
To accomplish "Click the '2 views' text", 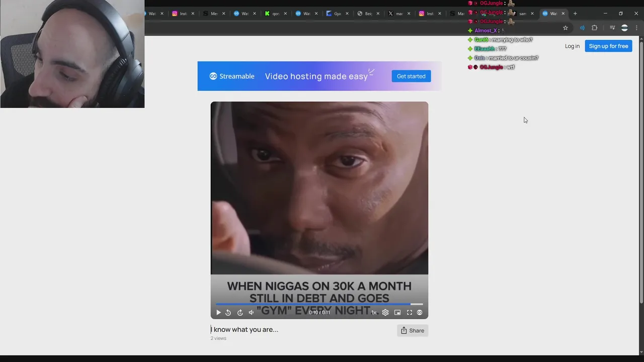I will click(218, 338).
